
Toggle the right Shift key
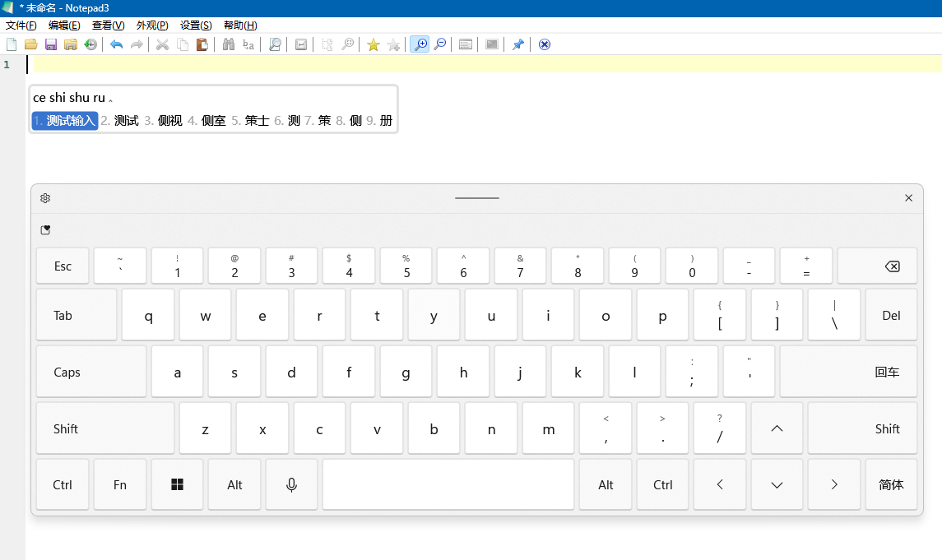863,428
